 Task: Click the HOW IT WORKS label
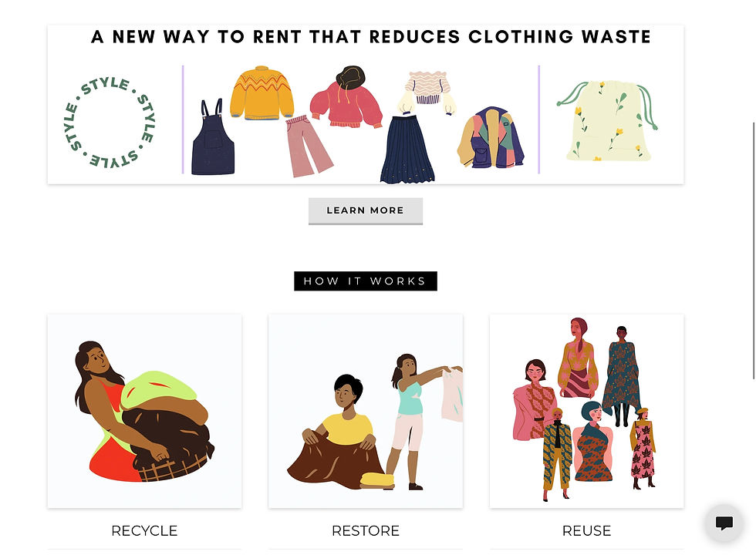point(366,281)
